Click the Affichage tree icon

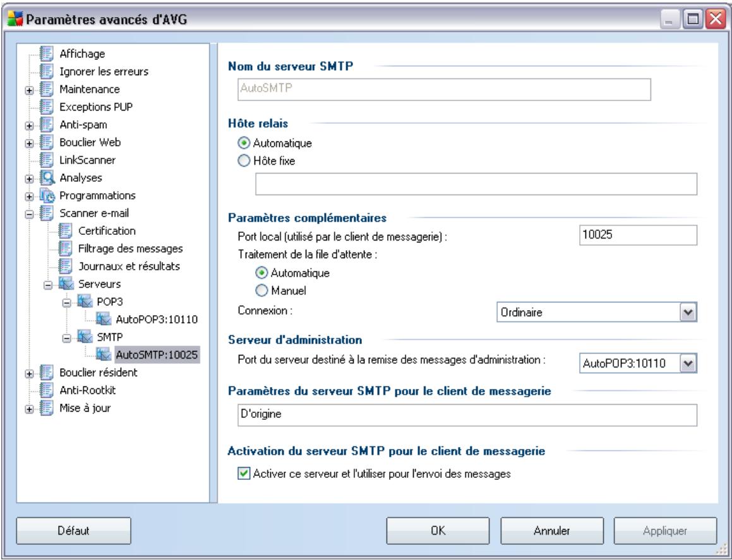(47, 54)
